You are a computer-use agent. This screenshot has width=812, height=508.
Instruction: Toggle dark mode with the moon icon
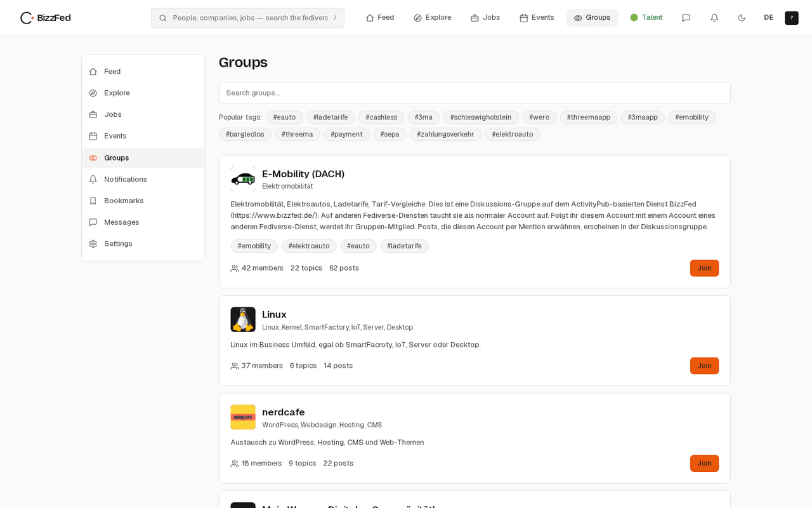pyautogui.click(x=742, y=18)
